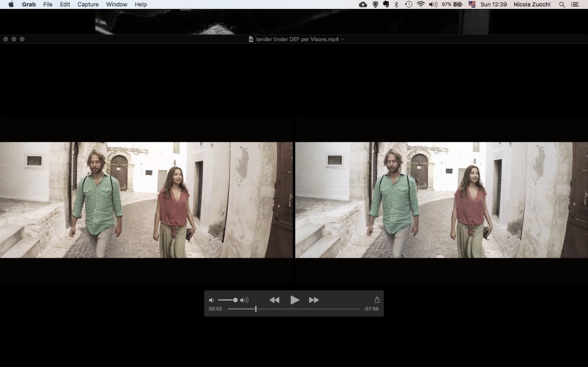
Task: Fast forward the video playback
Action: pyautogui.click(x=314, y=300)
